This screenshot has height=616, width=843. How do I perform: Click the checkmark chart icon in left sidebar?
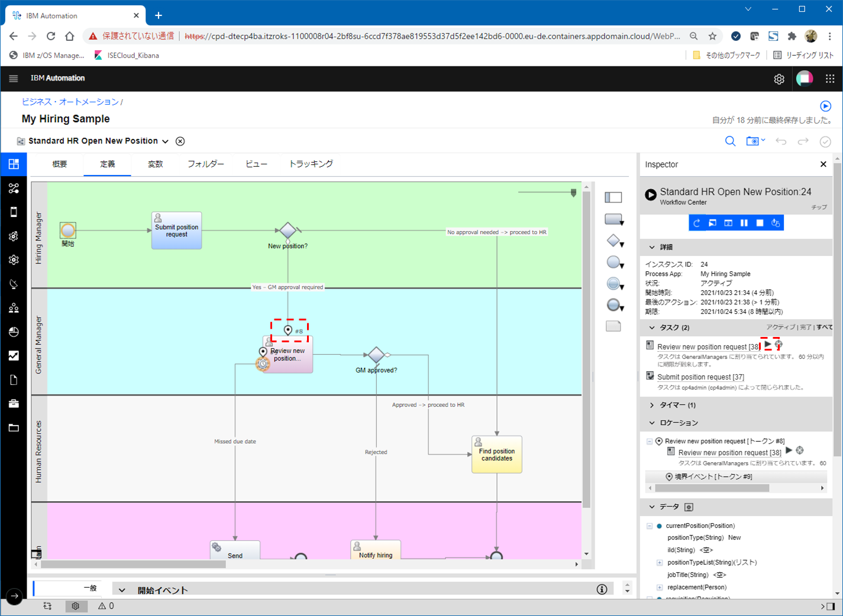coord(14,356)
